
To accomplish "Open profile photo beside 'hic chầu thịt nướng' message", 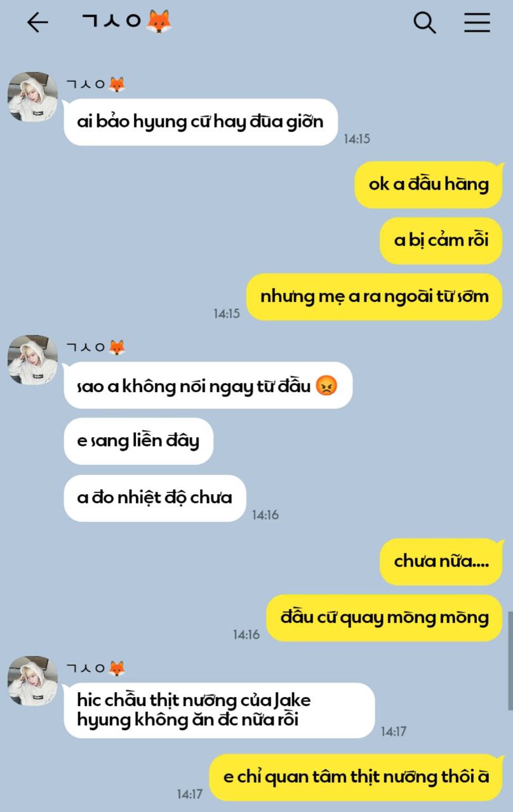I will [32, 681].
